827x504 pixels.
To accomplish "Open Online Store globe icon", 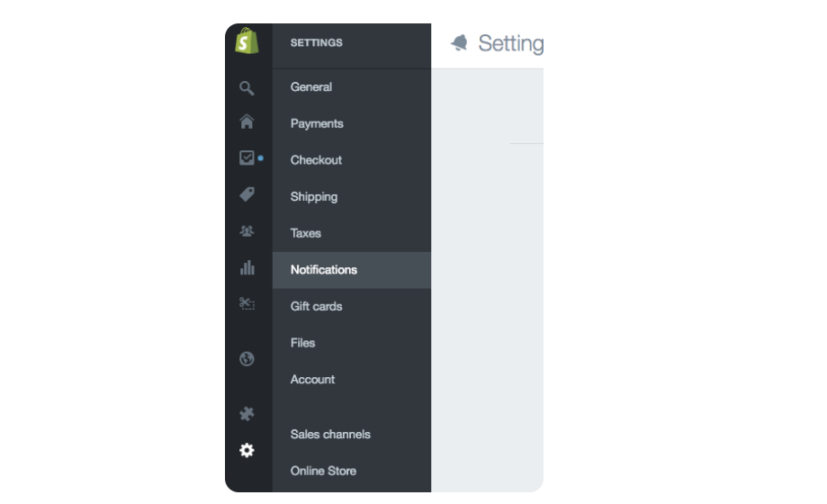I will (x=247, y=359).
